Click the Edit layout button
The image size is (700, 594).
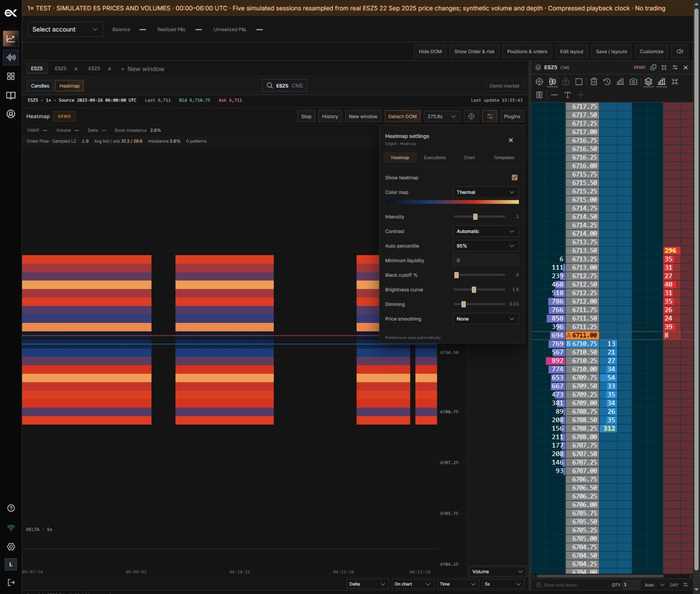pos(571,51)
